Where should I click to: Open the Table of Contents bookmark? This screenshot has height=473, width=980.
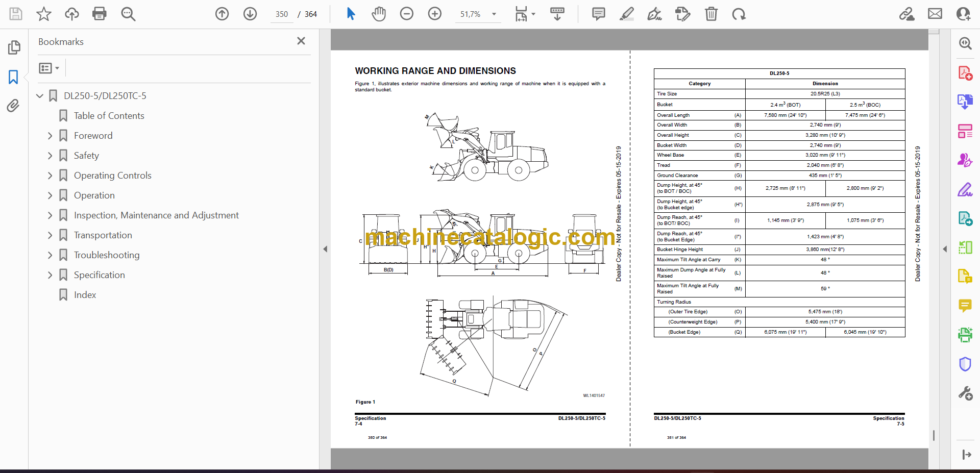[x=109, y=116]
